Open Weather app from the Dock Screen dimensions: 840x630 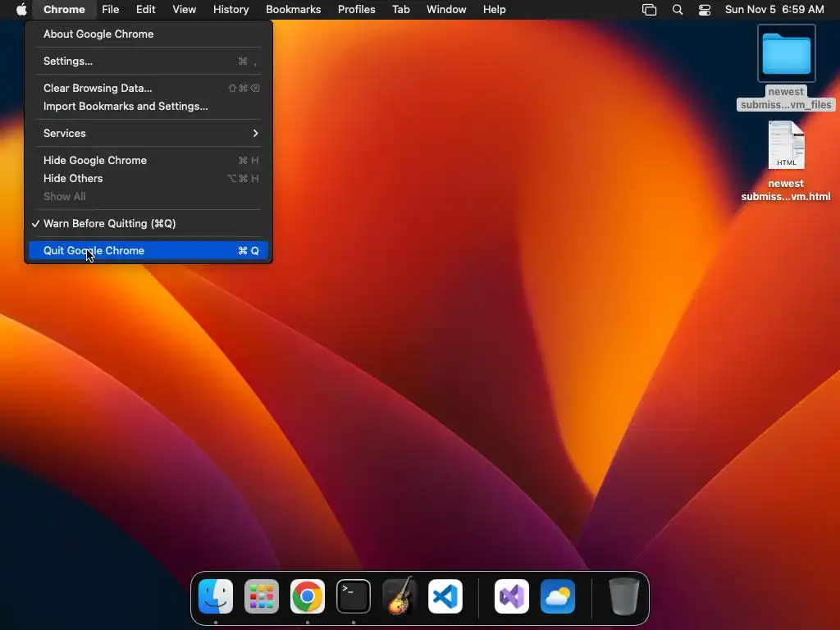558,596
